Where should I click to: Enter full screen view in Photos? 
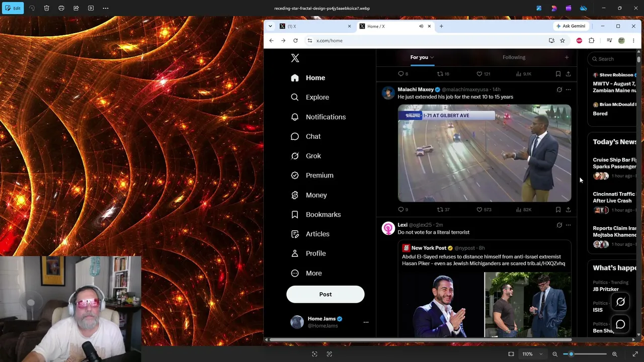point(635,354)
